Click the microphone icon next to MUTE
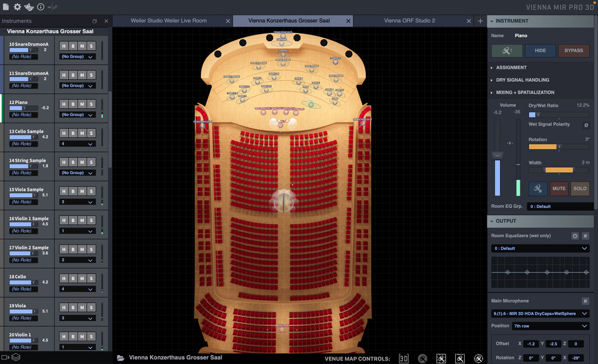Viewport: 598px width, 364px height. pos(538,188)
